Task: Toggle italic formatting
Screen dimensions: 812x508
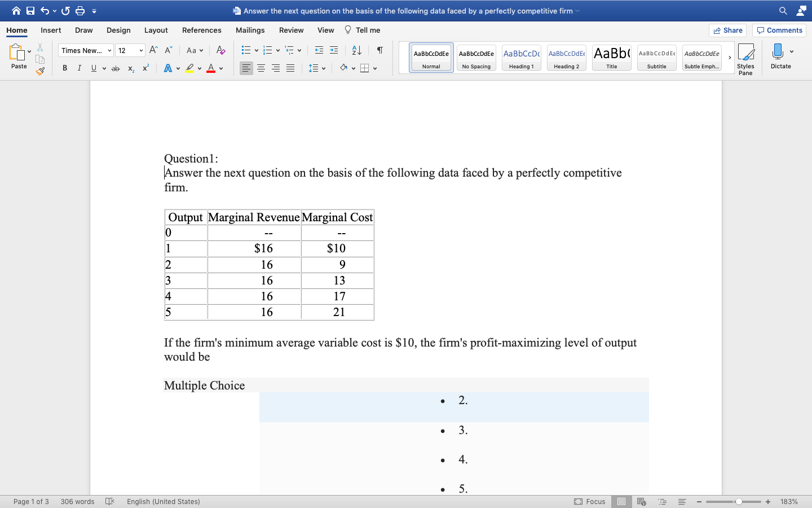Action: (79, 68)
